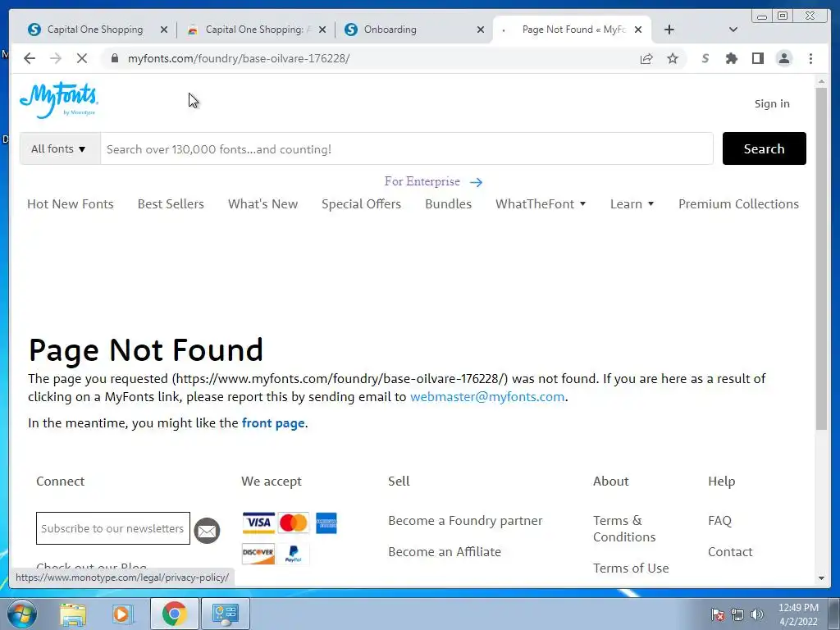Click the network tray icon
Image resolution: width=840 pixels, height=630 pixels.
737,614
